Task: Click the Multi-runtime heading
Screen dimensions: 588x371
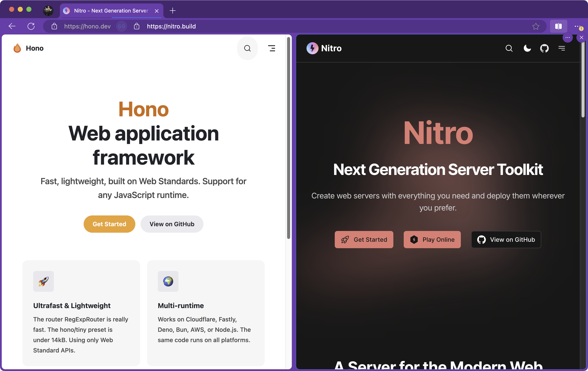Action: 181,306
